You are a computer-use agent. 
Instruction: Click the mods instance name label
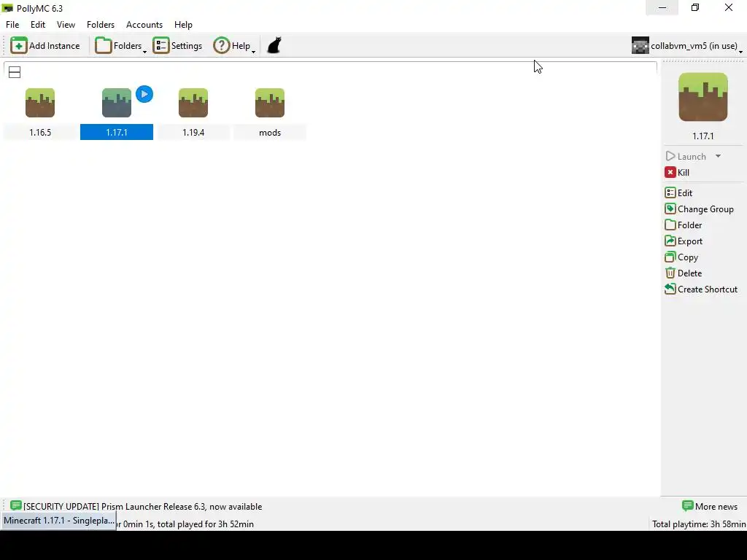pyautogui.click(x=270, y=133)
